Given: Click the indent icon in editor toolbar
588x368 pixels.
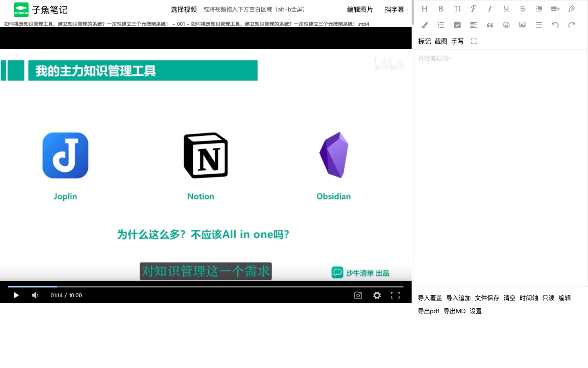Looking at the screenshot, I should coord(539,9).
